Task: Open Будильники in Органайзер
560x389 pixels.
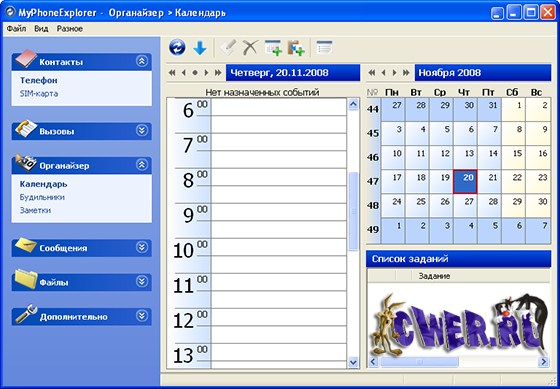Action: tap(42, 197)
